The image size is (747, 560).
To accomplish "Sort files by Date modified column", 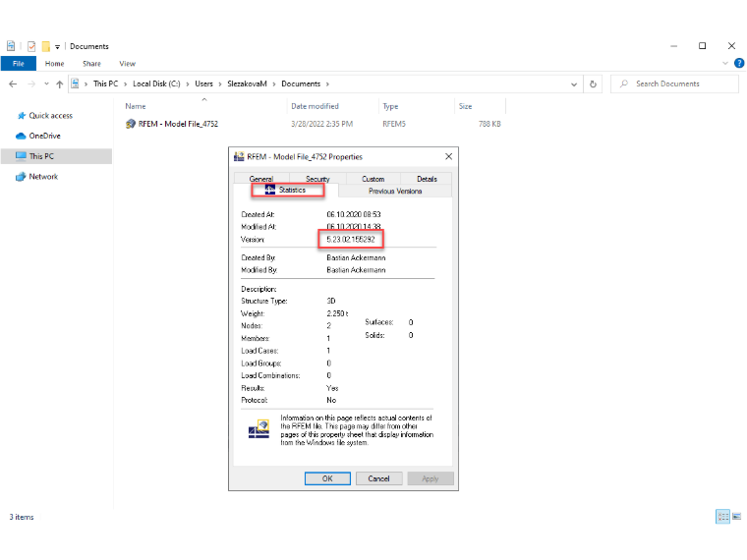I will click(315, 106).
